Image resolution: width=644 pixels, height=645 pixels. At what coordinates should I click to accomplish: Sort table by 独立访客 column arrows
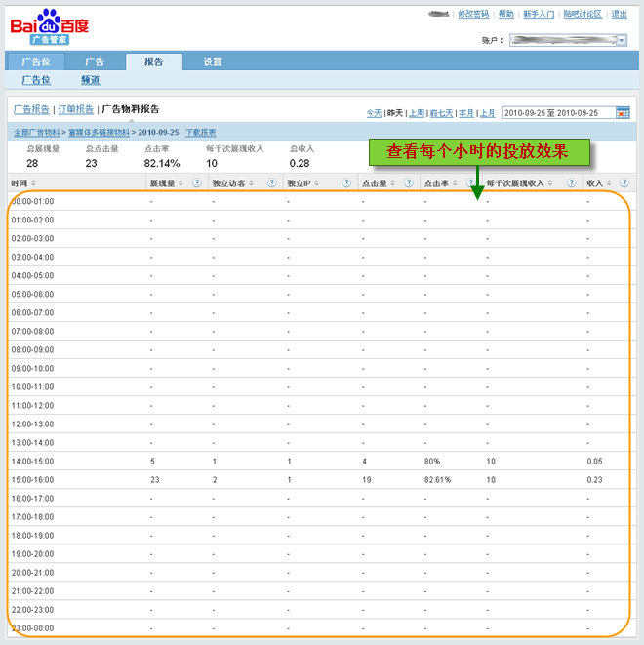point(252,183)
